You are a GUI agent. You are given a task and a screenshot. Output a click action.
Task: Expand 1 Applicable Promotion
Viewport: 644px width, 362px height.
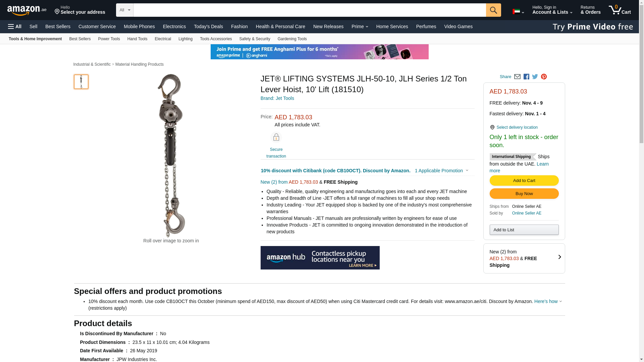pos(441,171)
